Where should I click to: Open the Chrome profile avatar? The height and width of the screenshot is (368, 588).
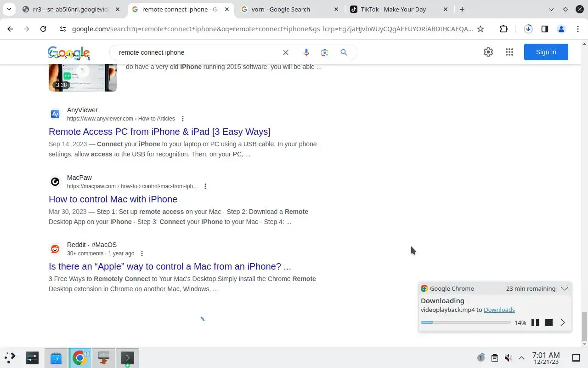561,29
